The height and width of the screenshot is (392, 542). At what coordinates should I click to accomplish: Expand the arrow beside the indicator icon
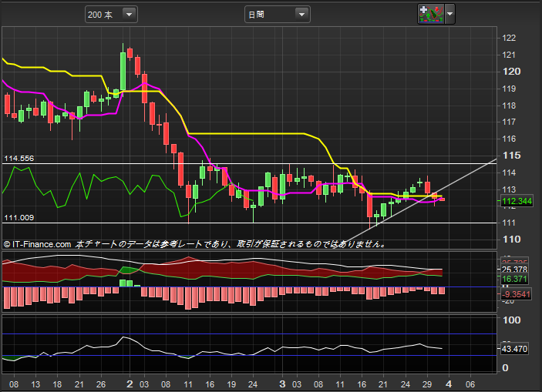[x=449, y=14]
